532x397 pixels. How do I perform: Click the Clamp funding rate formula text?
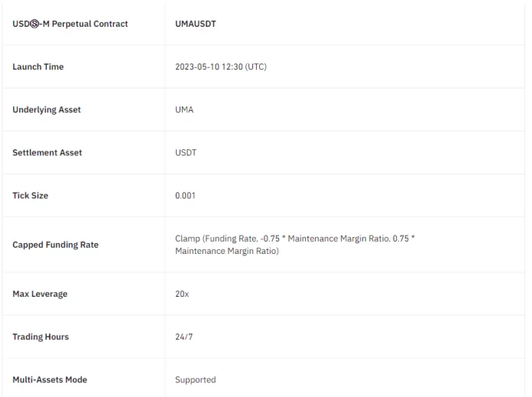[x=294, y=245]
